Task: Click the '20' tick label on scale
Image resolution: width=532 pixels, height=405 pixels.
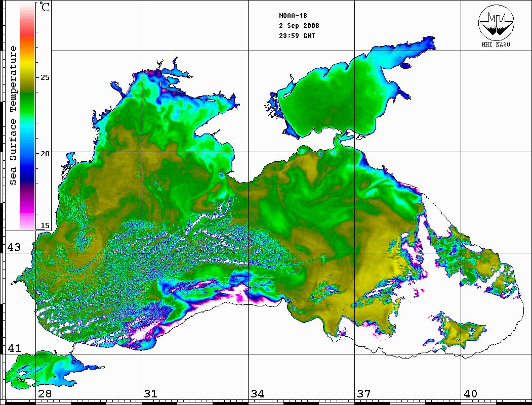Action: click(x=45, y=153)
